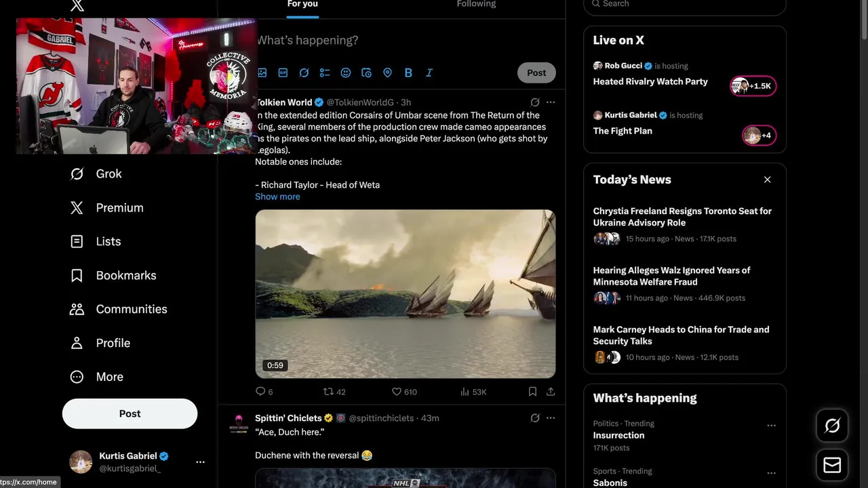Screen dimensions: 868x488
Task: Open Bookmarks in the sidebar
Action: pyautogui.click(x=113, y=276)
